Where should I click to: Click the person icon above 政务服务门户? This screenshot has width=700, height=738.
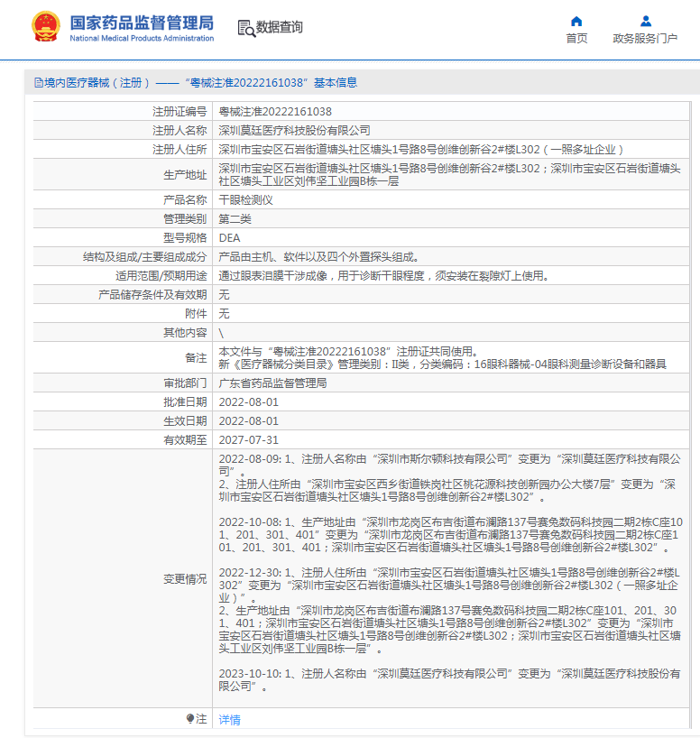coord(645,21)
